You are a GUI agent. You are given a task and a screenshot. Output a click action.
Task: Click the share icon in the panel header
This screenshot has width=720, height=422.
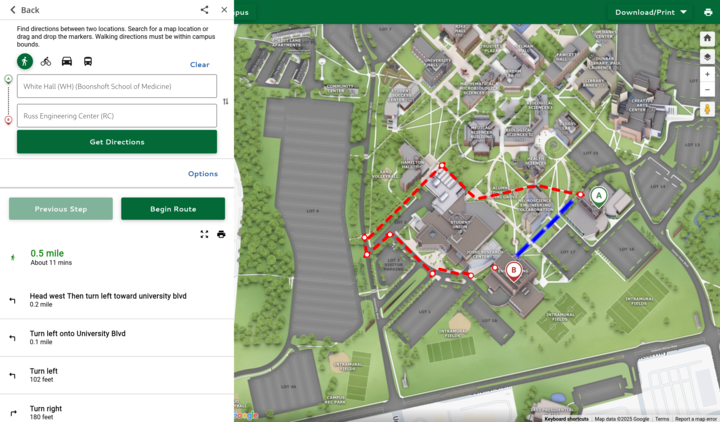coord(204,10)
